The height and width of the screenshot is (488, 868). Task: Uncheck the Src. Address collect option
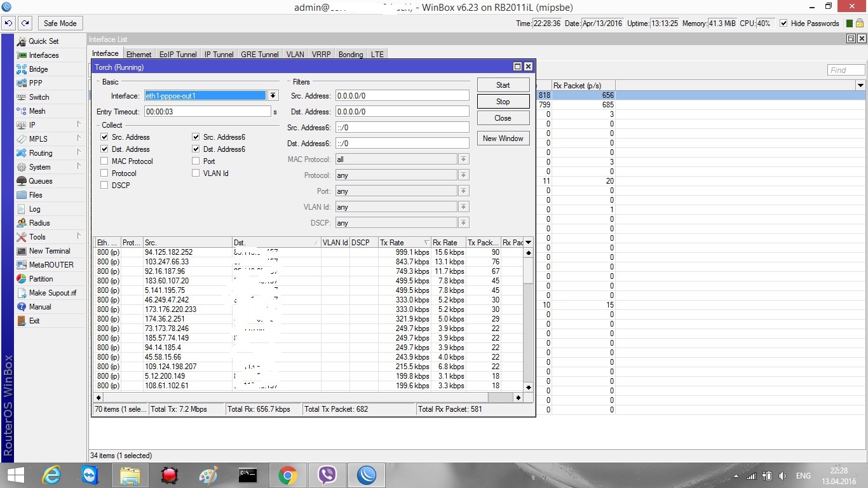(x=104, y=137)
